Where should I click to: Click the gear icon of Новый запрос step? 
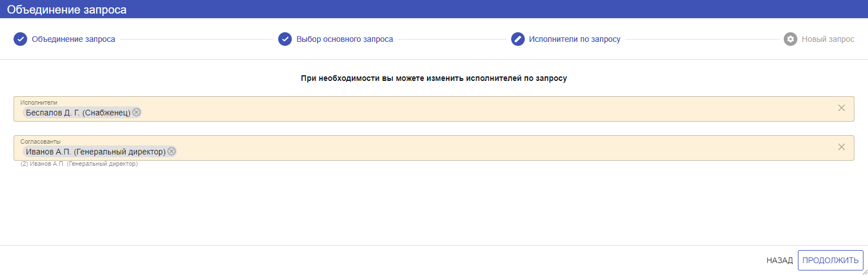click(791, 39)
